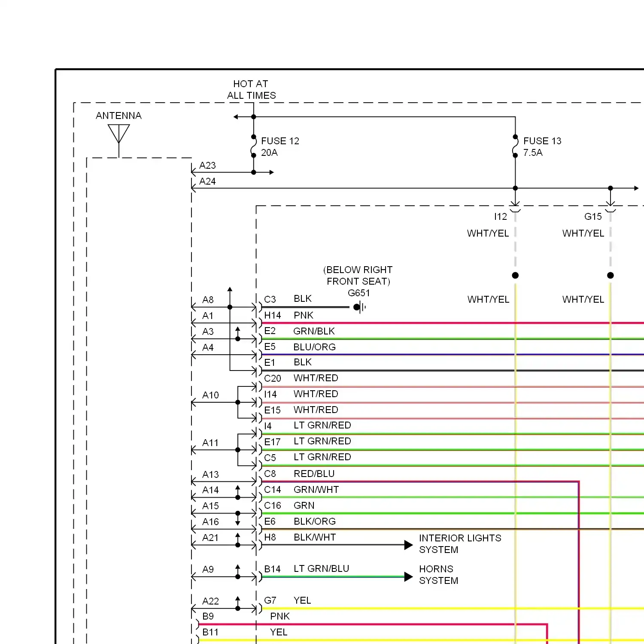Click the Fuse 13 fuse symbol
The image size is (644, 644).
tap(515, 146)
